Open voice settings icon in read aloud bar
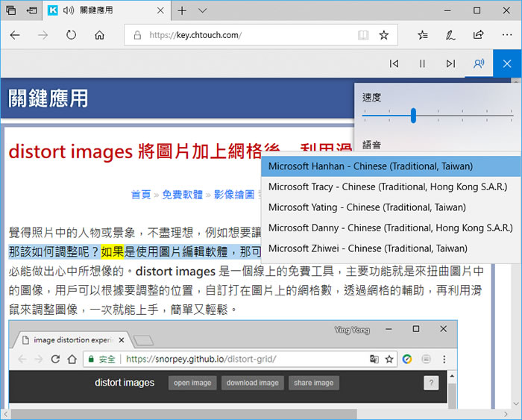 point(479,64)
